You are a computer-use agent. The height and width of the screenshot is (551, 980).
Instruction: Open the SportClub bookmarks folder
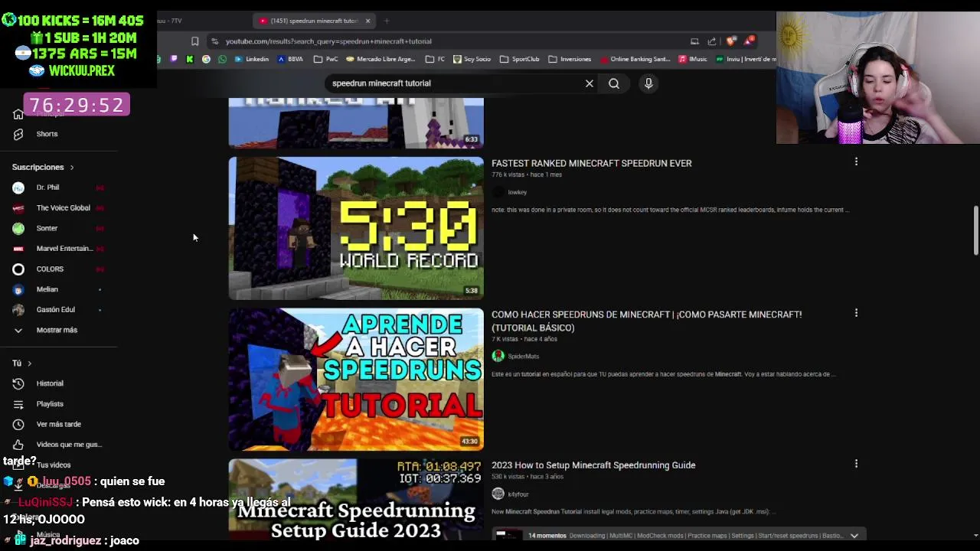[x=519, y=59]
